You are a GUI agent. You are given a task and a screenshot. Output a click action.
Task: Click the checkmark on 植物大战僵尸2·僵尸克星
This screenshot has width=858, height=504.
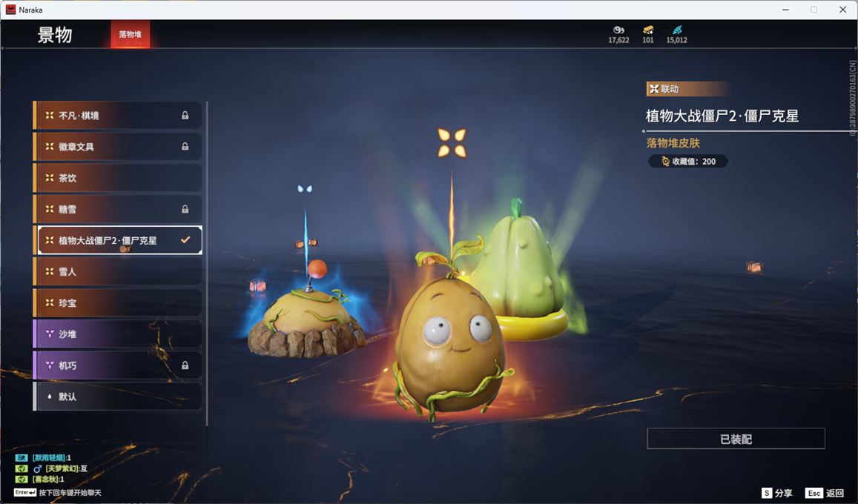[185, 240]
